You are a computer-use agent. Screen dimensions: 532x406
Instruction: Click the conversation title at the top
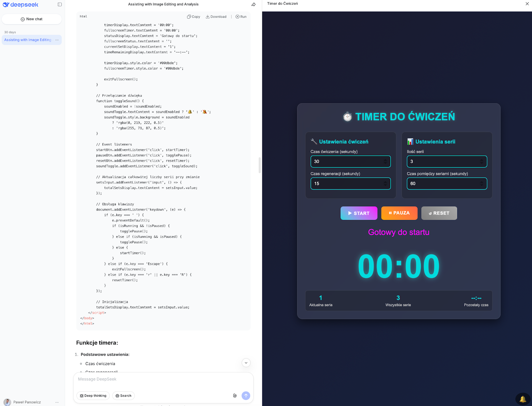163,4
